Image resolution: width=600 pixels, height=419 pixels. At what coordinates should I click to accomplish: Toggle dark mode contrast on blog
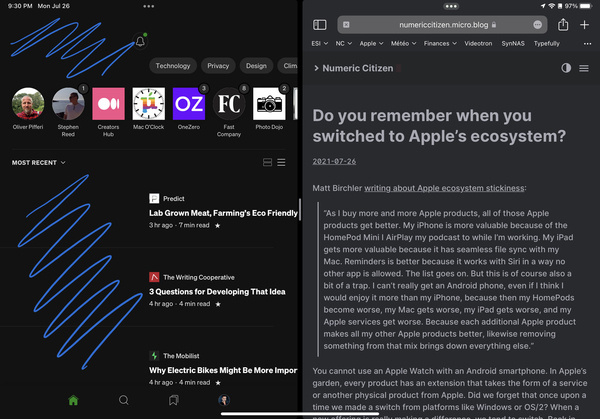tap(566, 68)
